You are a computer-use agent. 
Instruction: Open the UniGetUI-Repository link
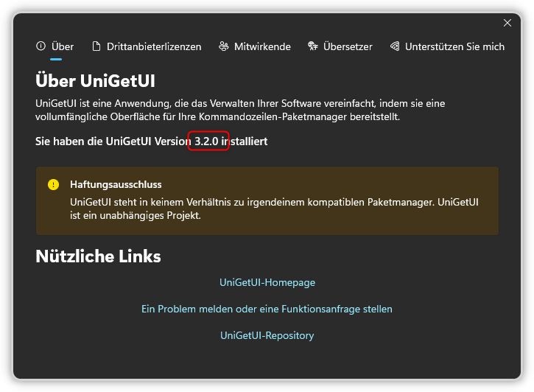click(267, 336)
